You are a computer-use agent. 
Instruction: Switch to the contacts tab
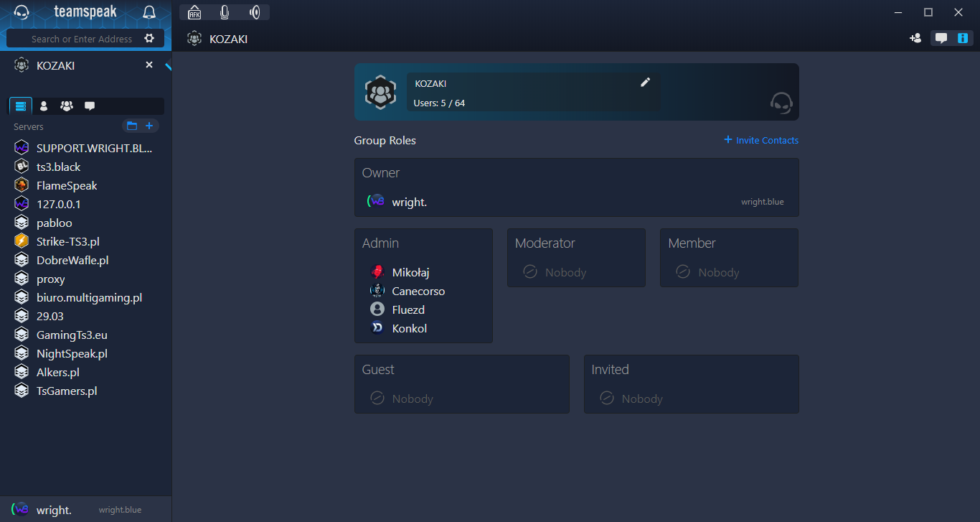pos(44,106)
